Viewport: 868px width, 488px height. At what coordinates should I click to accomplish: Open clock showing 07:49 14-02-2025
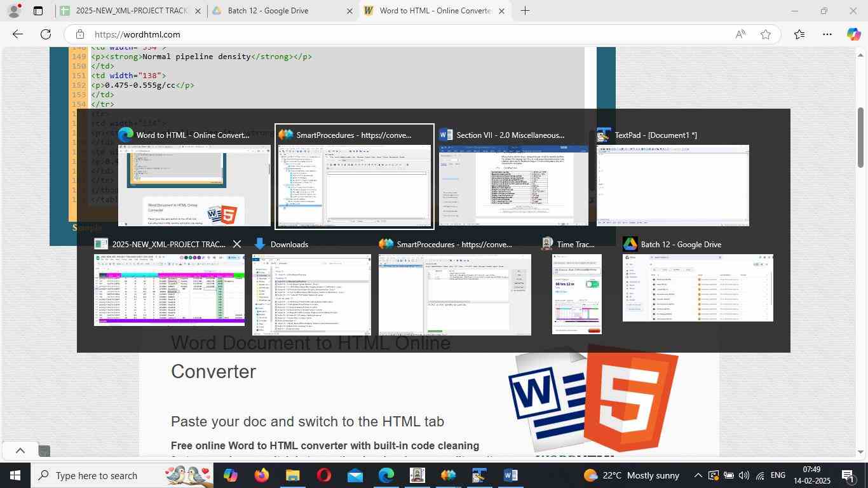click(x=811, y=475)
